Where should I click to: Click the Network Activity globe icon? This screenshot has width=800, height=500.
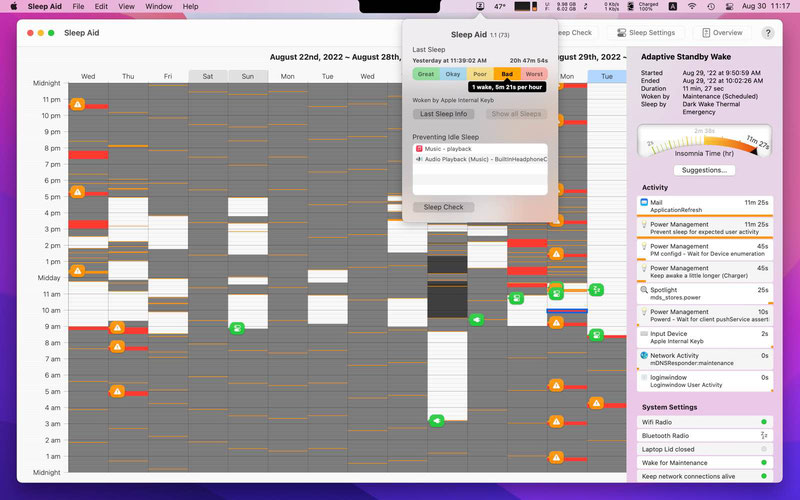click(644, 355)
